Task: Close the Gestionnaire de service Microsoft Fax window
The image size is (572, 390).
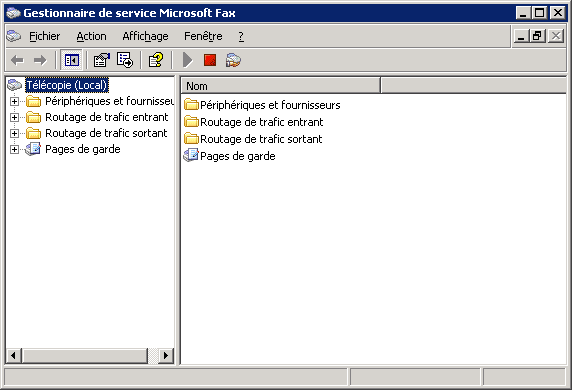Action: pyautogui.click(x=558, y=13)
